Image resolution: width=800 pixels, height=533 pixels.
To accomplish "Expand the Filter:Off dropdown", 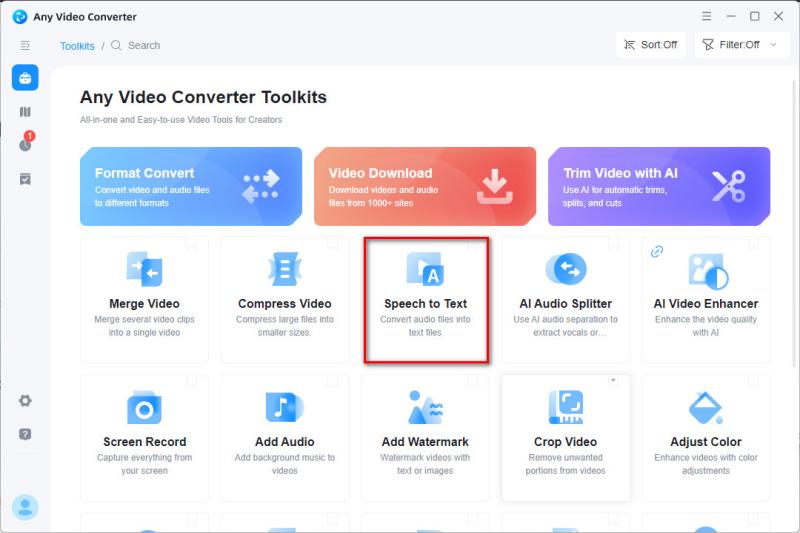I will pyautogui.click(x=740, y=45).
